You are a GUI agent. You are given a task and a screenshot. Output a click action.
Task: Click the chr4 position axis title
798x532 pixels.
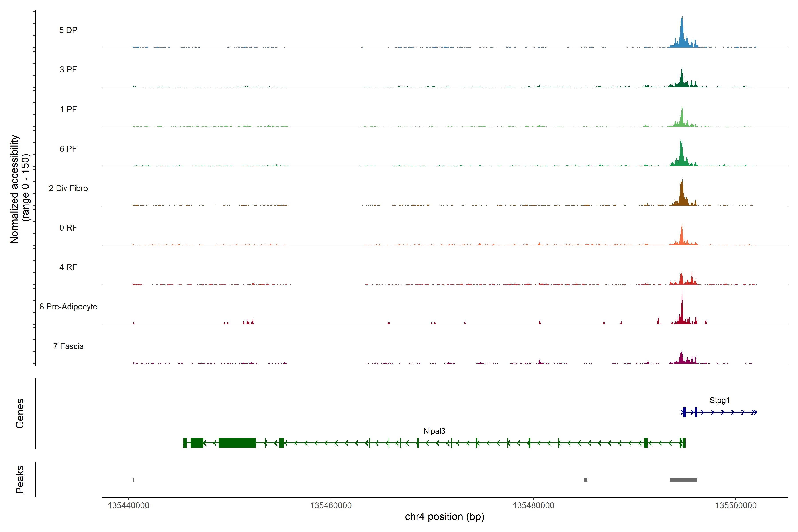(444, 517)
